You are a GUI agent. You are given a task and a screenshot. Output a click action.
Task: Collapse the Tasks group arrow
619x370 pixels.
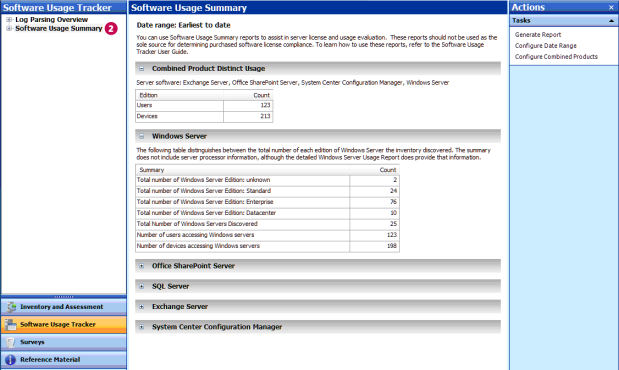point(611,21)
